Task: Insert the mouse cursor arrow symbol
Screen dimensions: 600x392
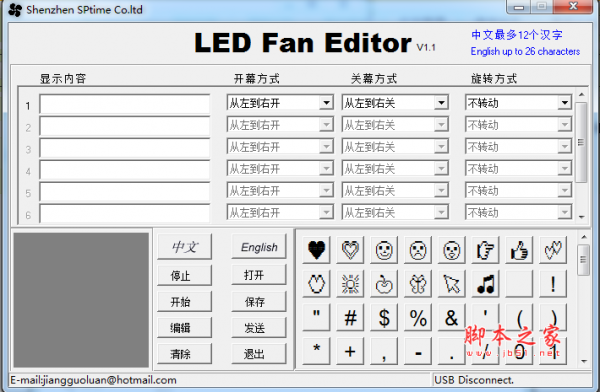Action: coord(452,284)
